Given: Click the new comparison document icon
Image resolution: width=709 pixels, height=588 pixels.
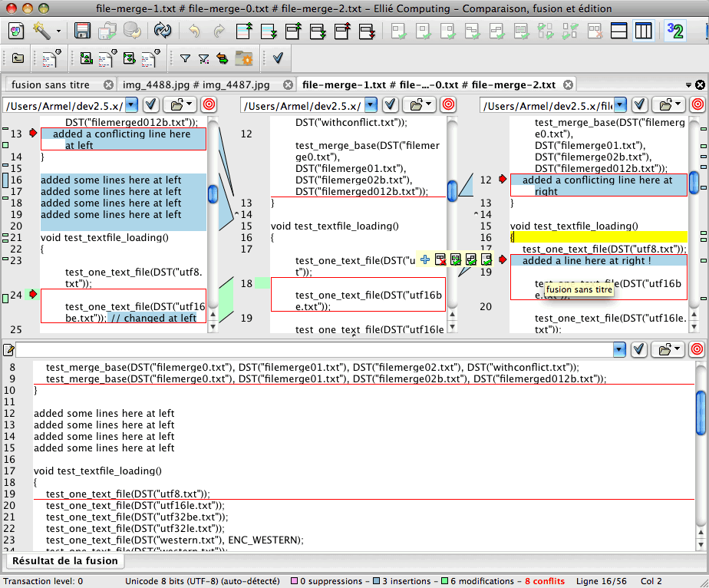Looking at the screenshot, I should pyautogui.click(x=16, y=31).
